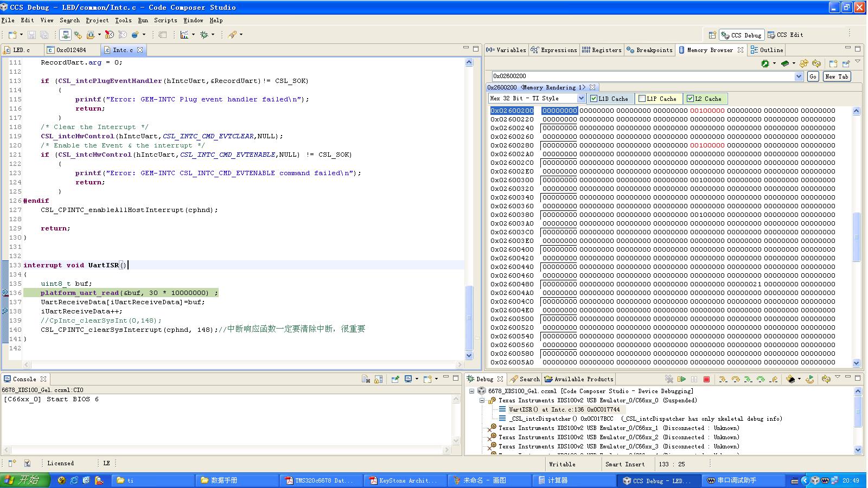
Task: Click the memory view vertical scrollbar thumb
Action: pyautogui.click(x=857, y=236)
